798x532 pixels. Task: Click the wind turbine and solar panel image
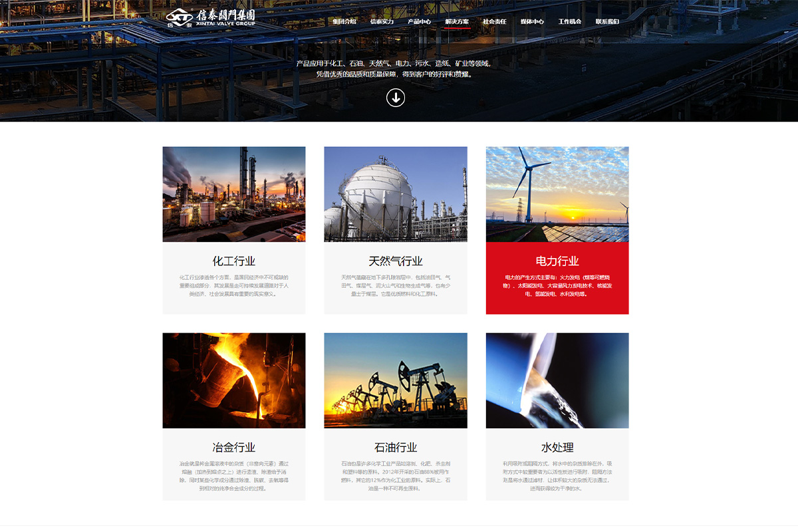(x=557, y=194)
